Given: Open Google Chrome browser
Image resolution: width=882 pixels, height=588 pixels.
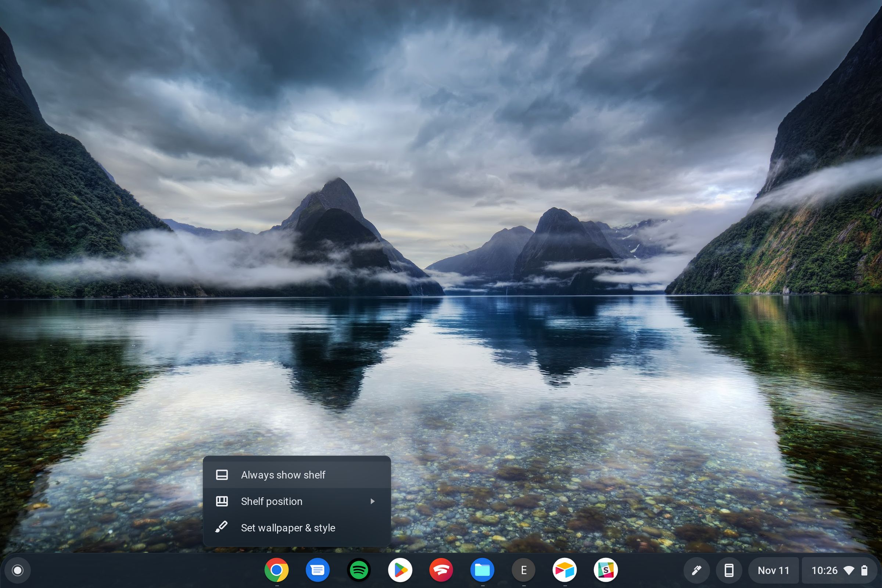Looking at the screenshot, I should coord(277,570).
